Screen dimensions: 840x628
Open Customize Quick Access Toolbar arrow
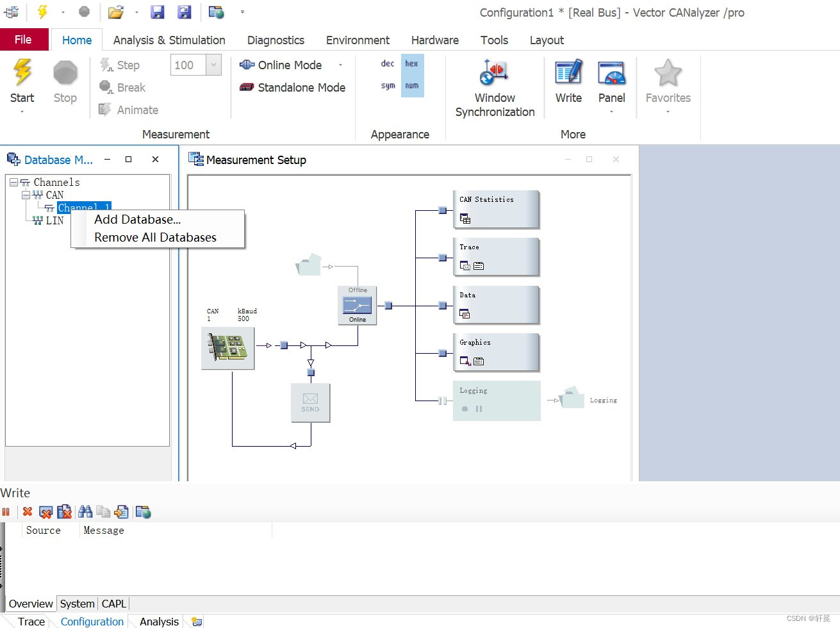pyautogui.click(x=242, y=12)
